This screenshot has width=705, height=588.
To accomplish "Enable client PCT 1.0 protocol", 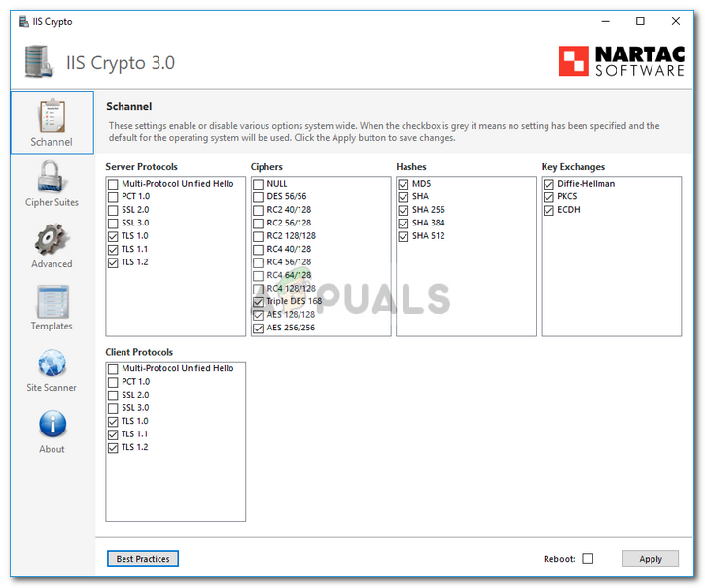I will click(x=113, y=382).
